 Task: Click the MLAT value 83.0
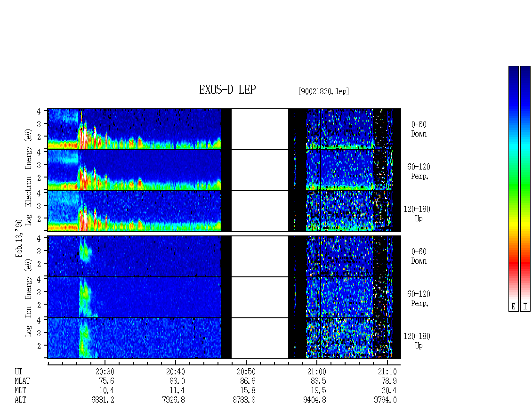(177, 381)
